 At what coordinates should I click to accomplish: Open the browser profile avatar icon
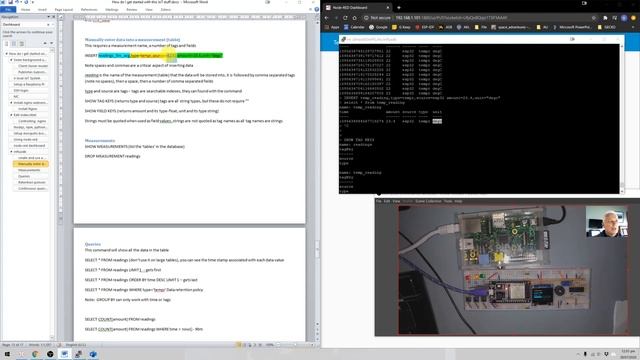click(x=624, y=18)
